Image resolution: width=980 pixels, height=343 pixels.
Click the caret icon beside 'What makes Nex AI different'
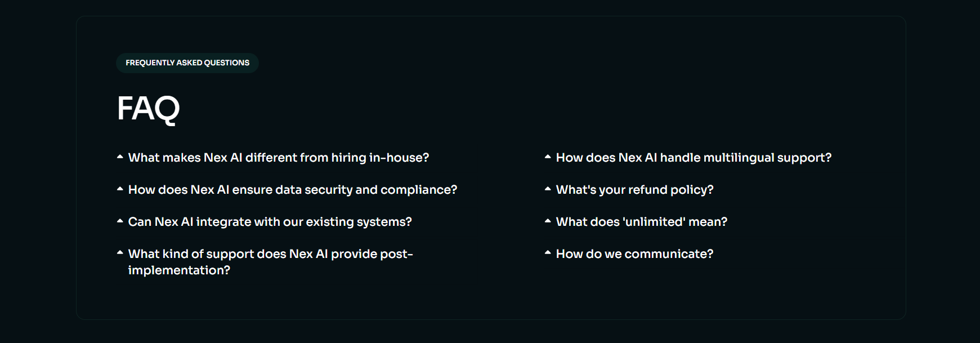pos(120,157)
